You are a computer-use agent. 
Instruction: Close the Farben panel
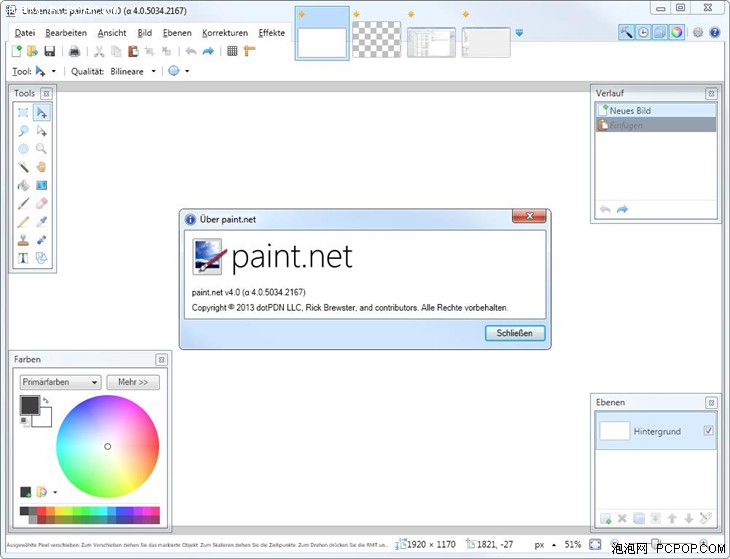[161, 360]
